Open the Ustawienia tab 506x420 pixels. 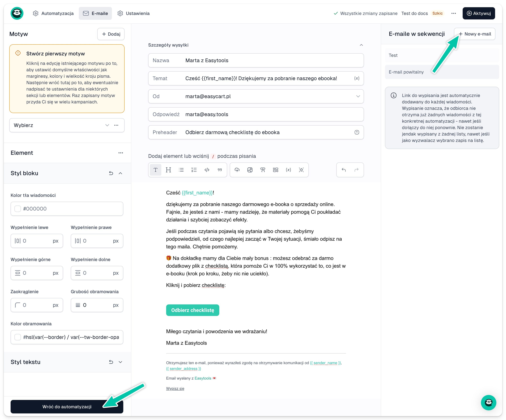point(134,13)
